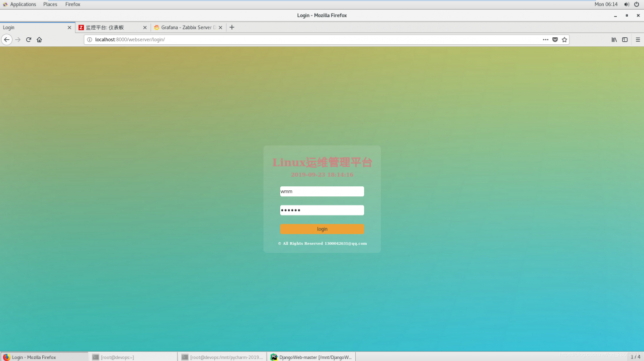Switch to the Login tab
The width and height of the screenshot is (644, 361).
(38, 27)
